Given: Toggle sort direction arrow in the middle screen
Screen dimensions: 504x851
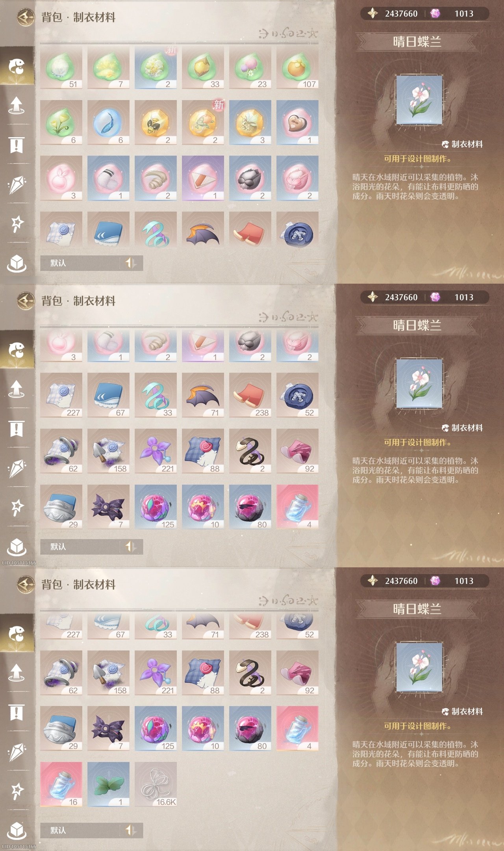Looking at the screenshot, I should click(x=131, y=546).
